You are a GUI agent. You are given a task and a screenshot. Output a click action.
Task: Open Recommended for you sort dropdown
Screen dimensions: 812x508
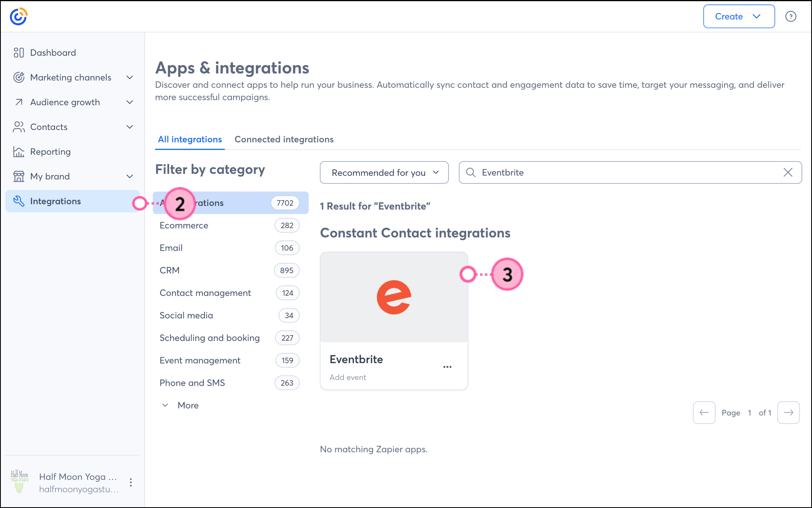pos(384,173)
